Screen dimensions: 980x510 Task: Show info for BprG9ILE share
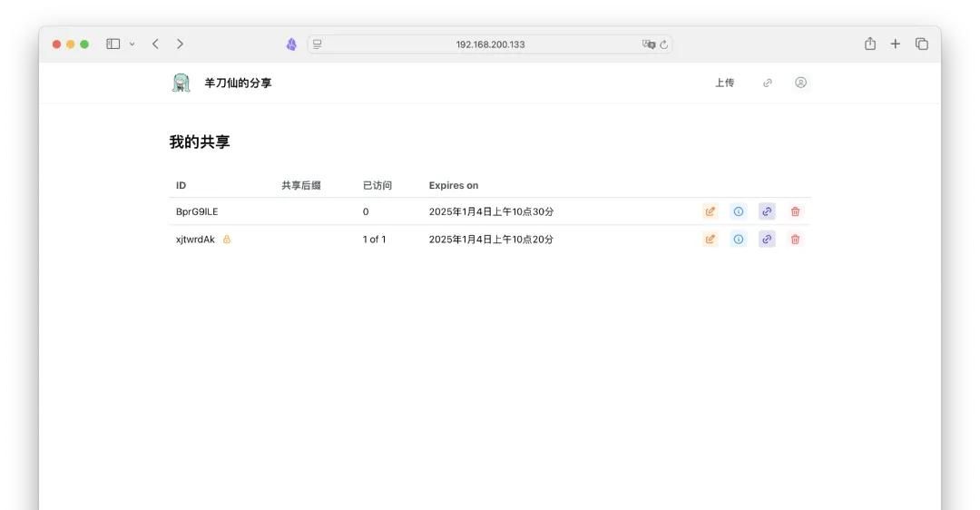pyautogui.click(x=738, y=211)
